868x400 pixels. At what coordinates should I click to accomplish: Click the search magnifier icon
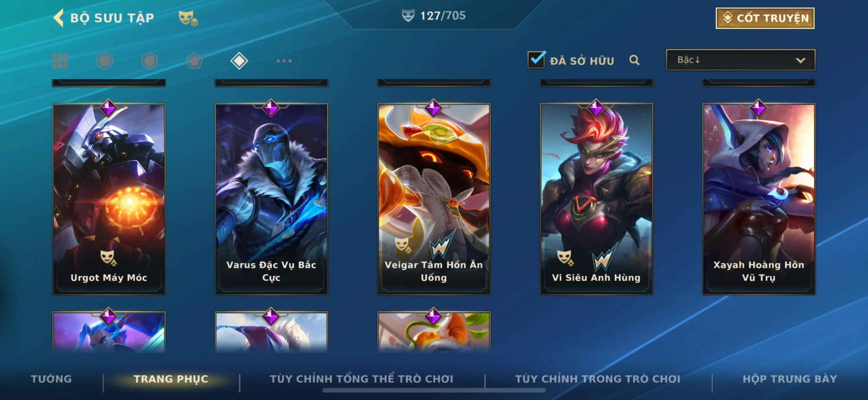634,60
